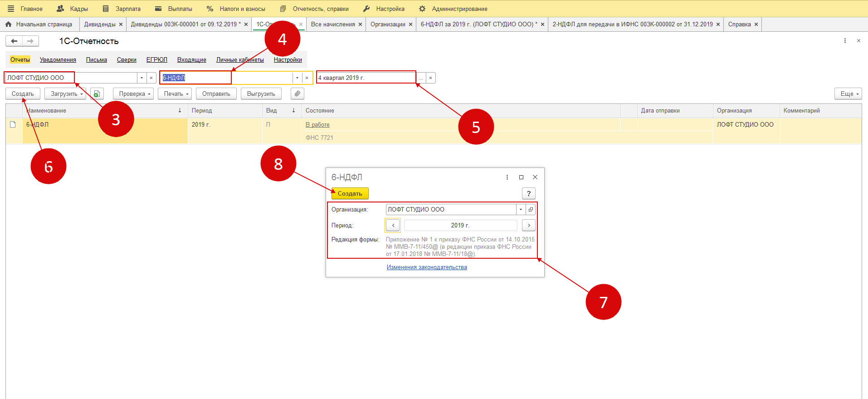Click Выгрузить button
Viewport: 868px width, 399px height.
[x=261, y=94]
